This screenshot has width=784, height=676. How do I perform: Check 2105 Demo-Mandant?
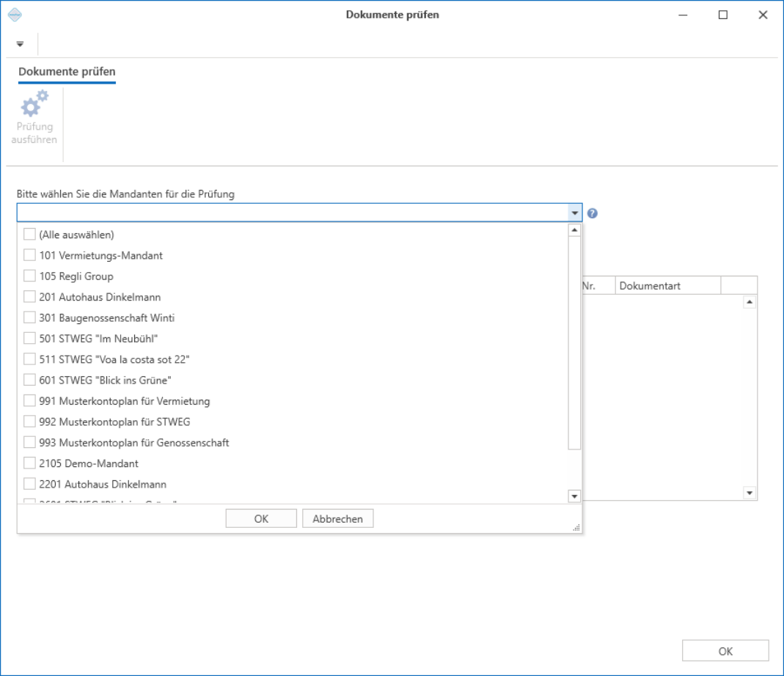[29, 463]
